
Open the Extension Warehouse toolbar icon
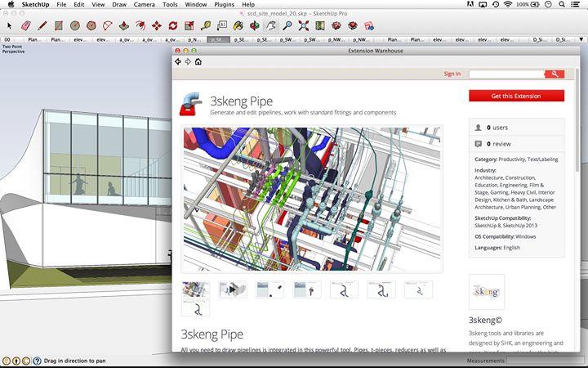[x=353, y=26]
